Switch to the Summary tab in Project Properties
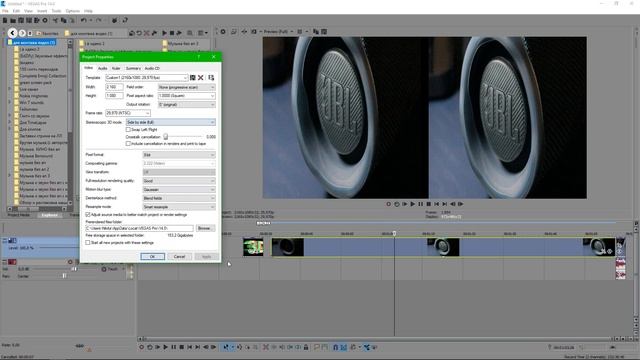This screenshot has height=360, width=640. (133, 68)
